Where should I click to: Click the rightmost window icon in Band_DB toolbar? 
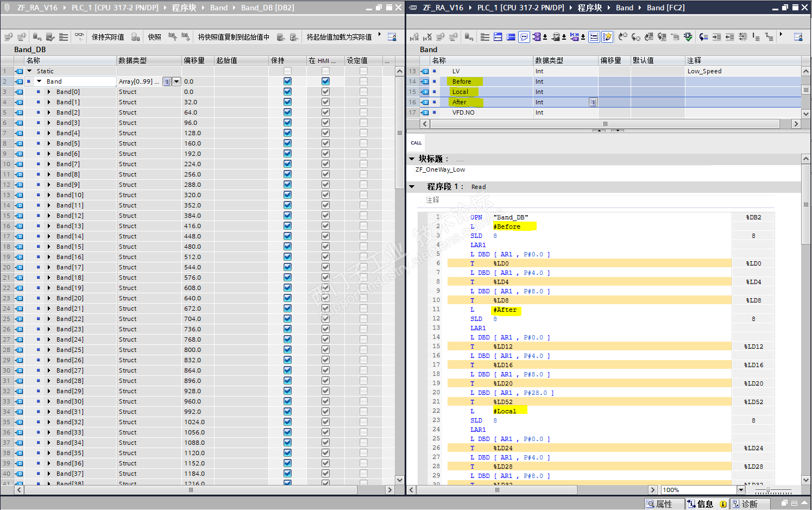tap(392, 37)
